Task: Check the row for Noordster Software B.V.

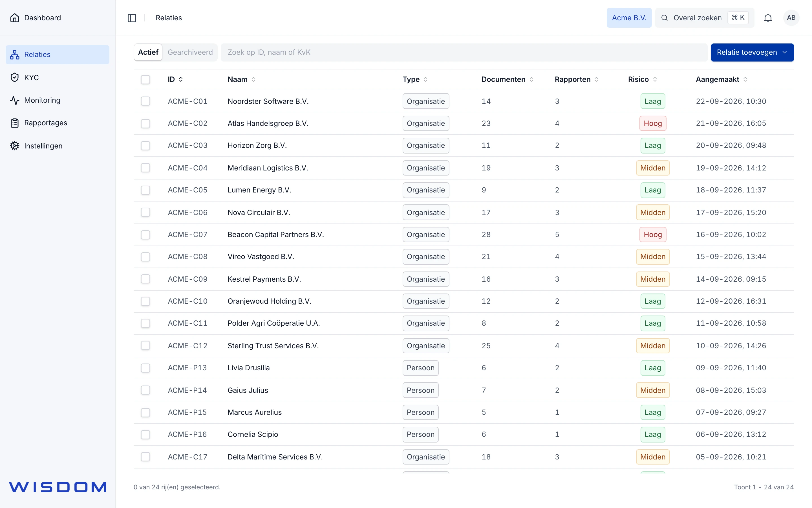Action: [145, 101]
